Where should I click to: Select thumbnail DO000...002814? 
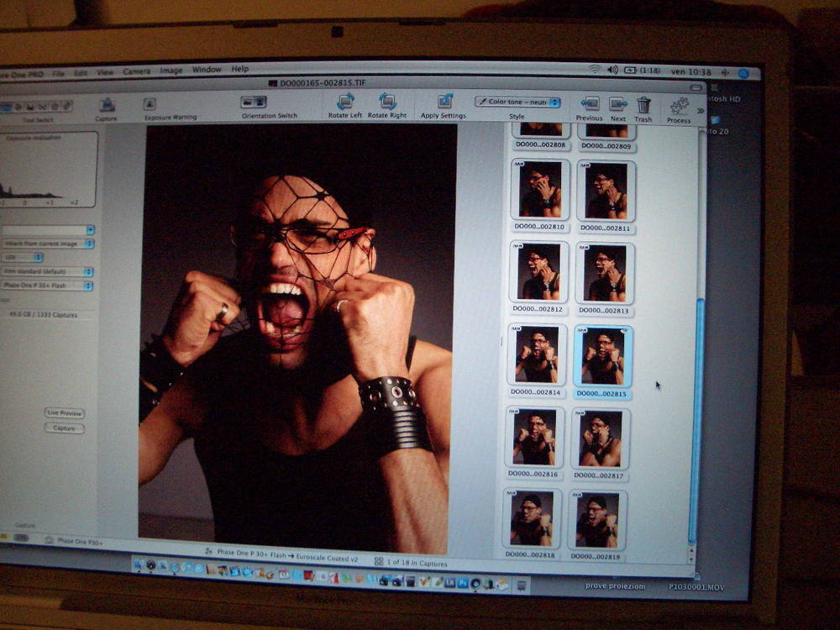click(x=535, y=354)
